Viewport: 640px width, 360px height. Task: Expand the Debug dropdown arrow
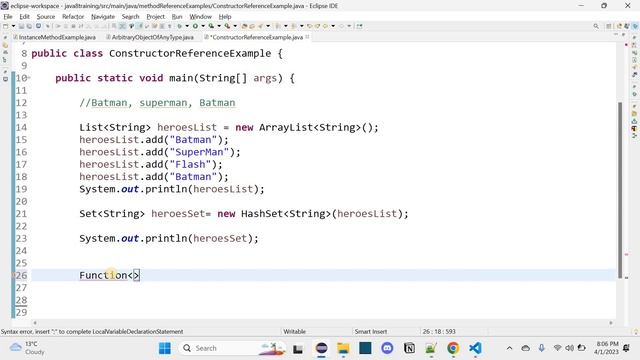[187, 26]
